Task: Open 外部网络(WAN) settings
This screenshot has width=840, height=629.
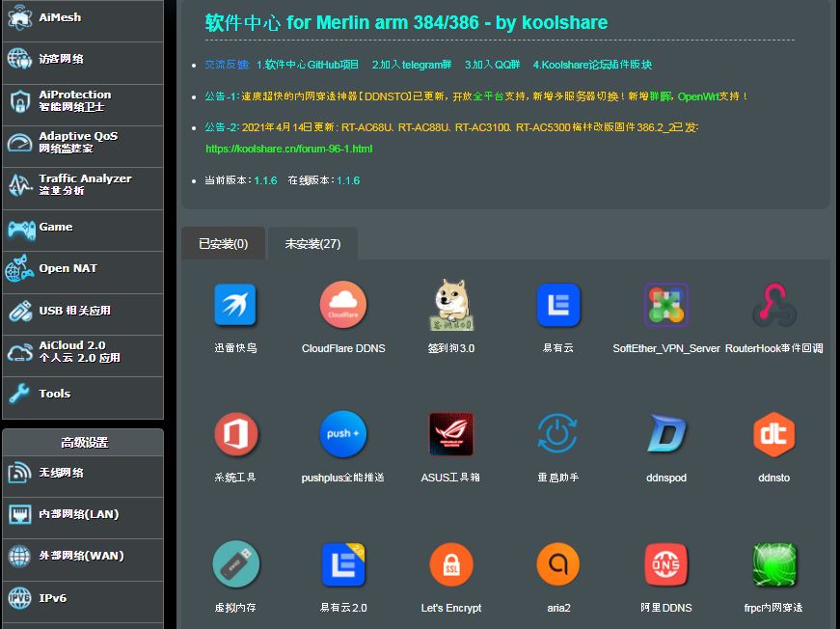Action: tap(83, 556)
